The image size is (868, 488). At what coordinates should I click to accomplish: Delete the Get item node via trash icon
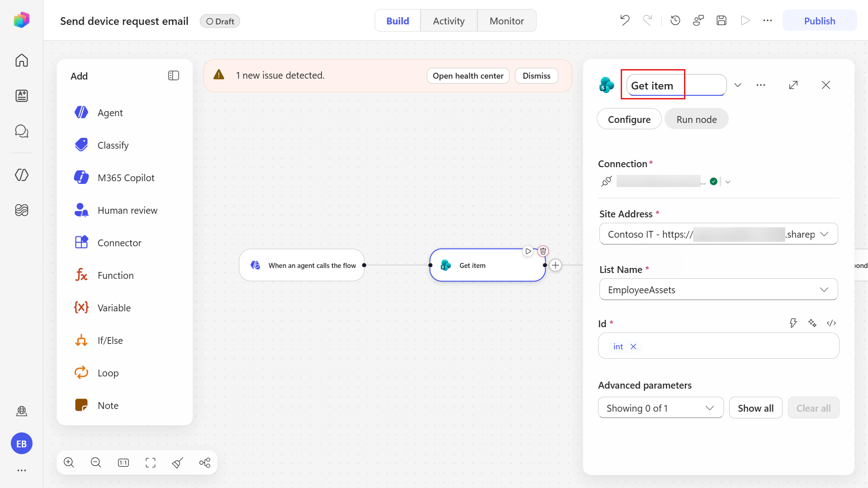coord(543,251)
